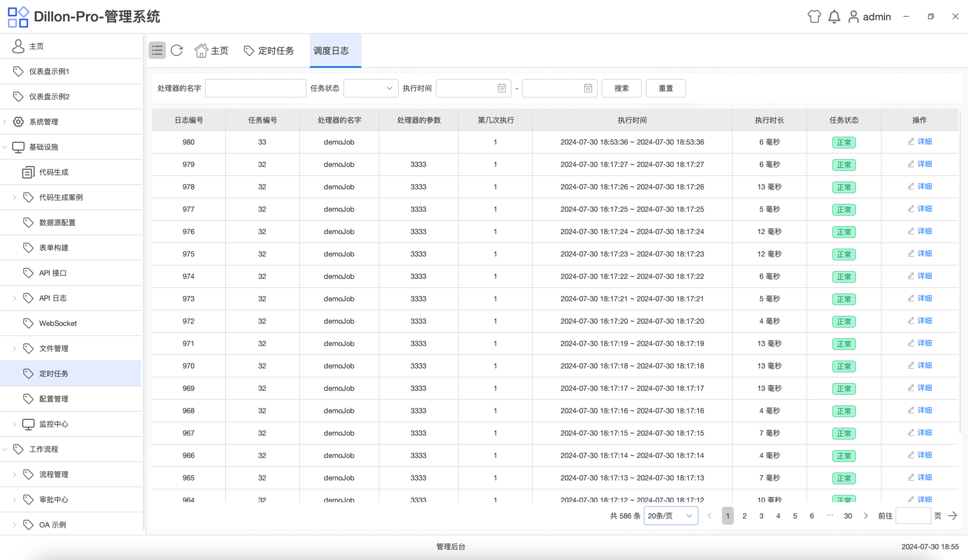Switch to the 定时任务 tab
The image size is (968, 560).
(269, 50)
